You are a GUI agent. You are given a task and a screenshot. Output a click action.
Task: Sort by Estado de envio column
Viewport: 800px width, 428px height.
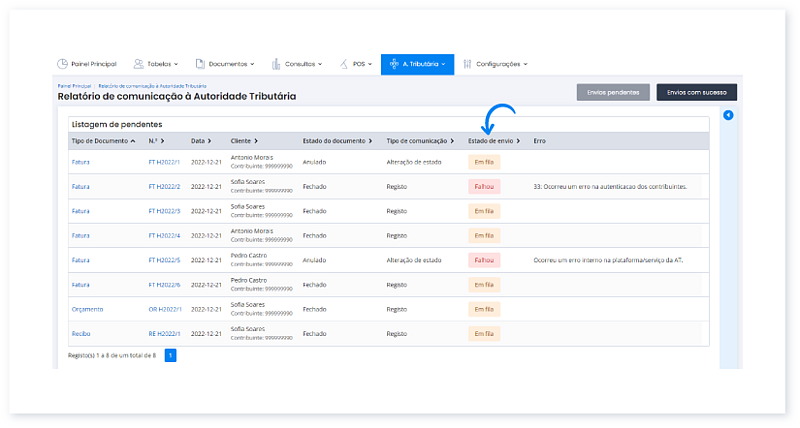coord(493,141)
